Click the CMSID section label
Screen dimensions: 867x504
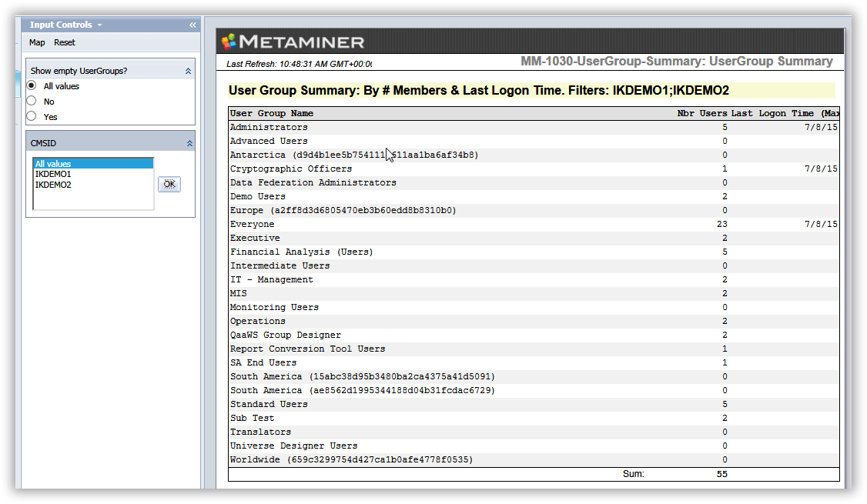[43, 143]
